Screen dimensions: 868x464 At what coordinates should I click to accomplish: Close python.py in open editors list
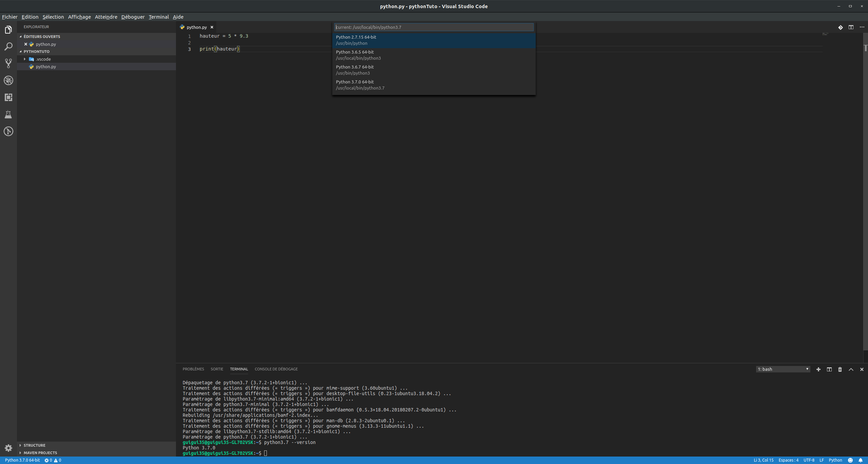point(26,44)
